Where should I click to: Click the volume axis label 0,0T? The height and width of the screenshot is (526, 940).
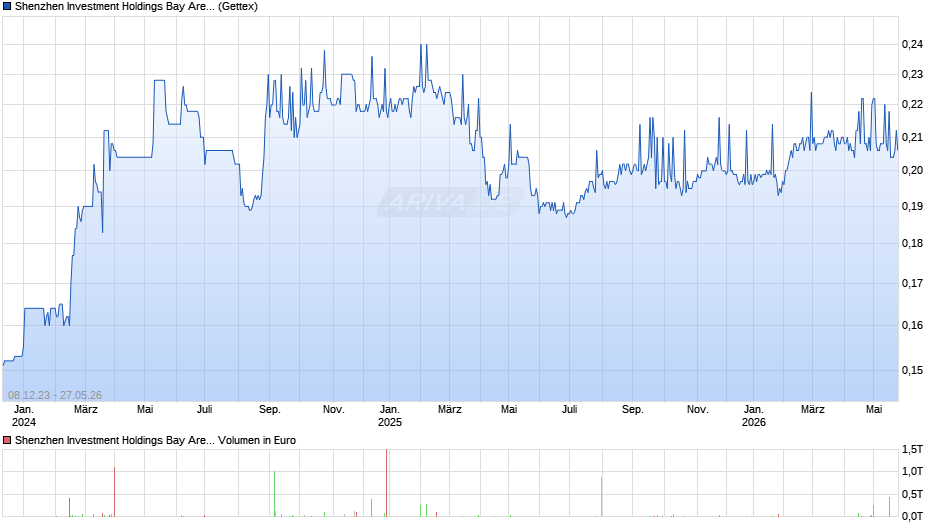coord(912,516)
